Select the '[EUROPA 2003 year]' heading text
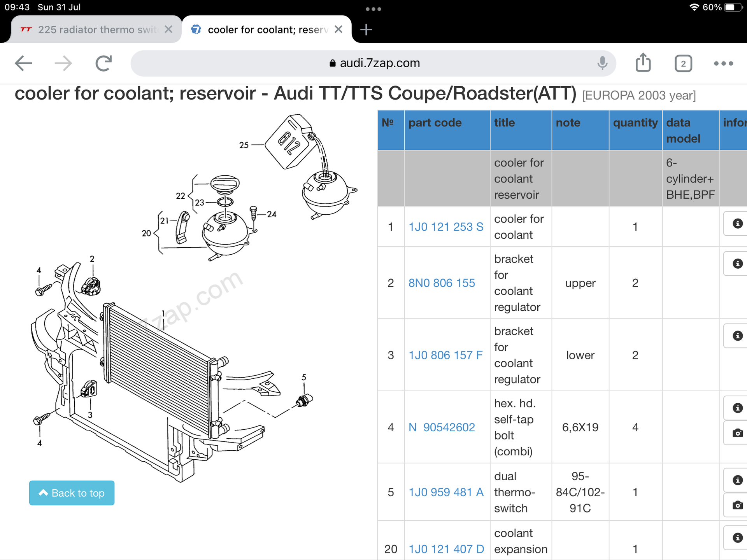This screenshot has height=560, width=747. (x=639, y=95)
